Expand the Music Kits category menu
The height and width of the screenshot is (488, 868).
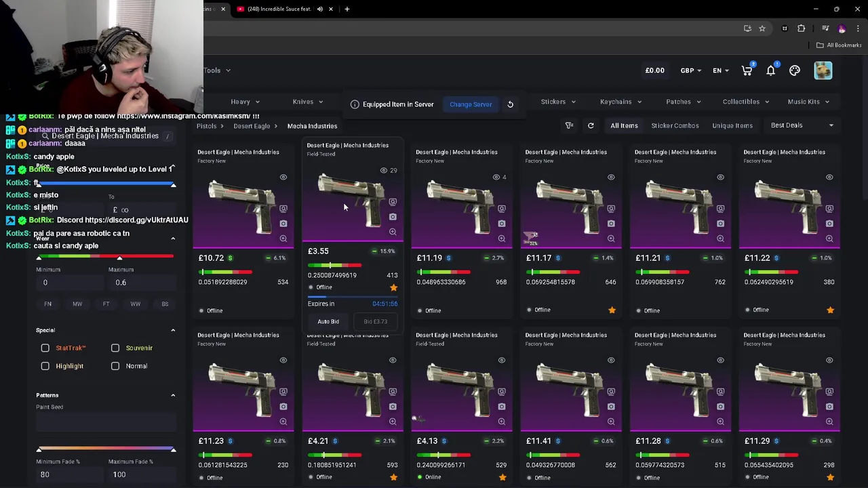[x=808, y=102]
